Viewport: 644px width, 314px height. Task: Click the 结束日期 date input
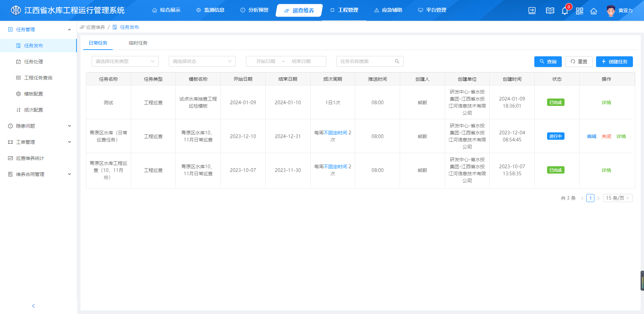coord(301,61)
